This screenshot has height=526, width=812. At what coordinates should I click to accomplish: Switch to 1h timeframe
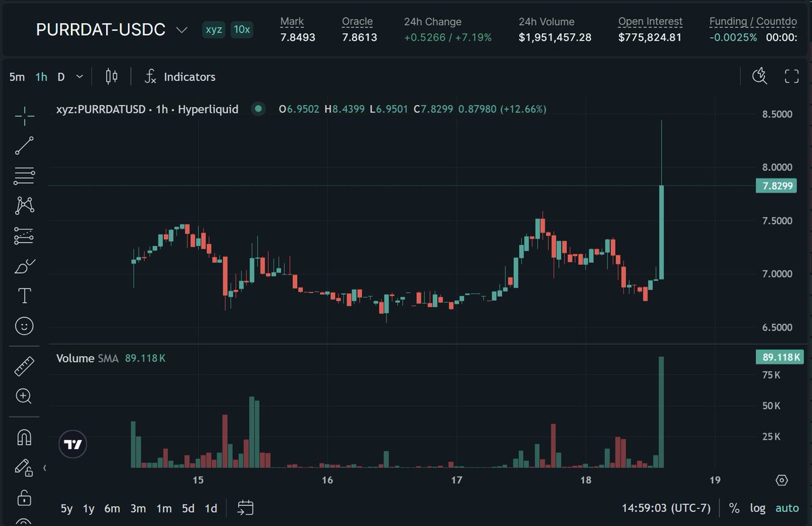click(x=41, y=76)
